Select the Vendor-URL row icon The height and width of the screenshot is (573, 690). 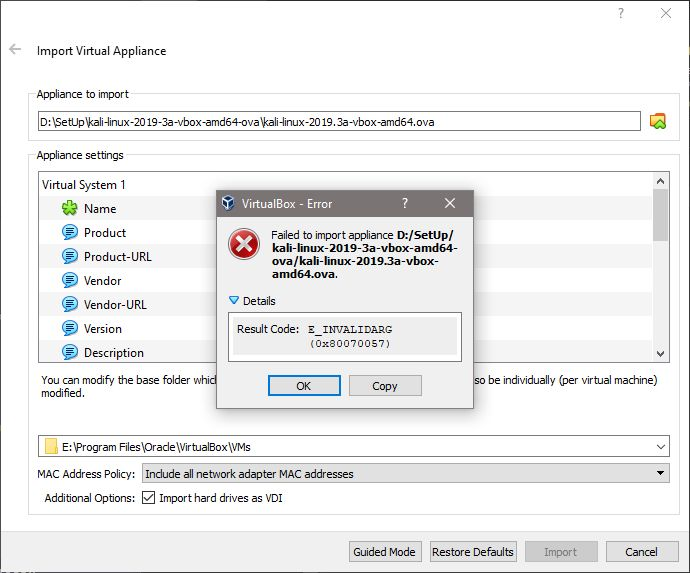click(x=70, y=304)
